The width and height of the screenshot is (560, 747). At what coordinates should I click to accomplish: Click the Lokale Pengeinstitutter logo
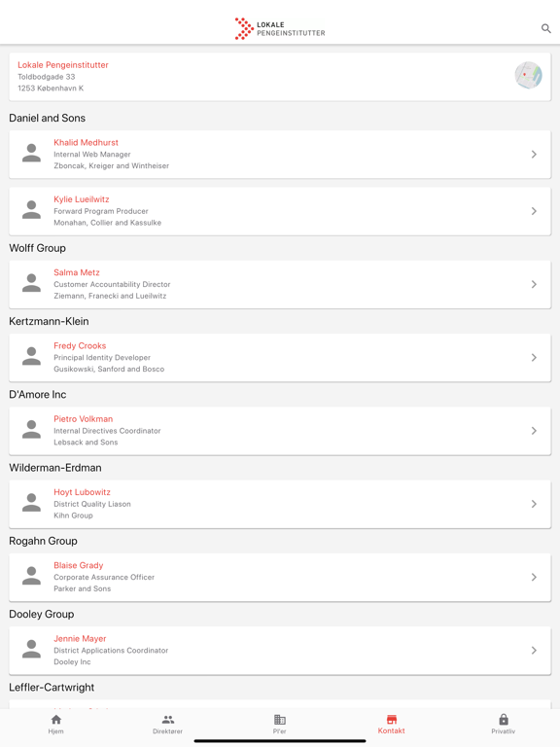click(280, 28)
